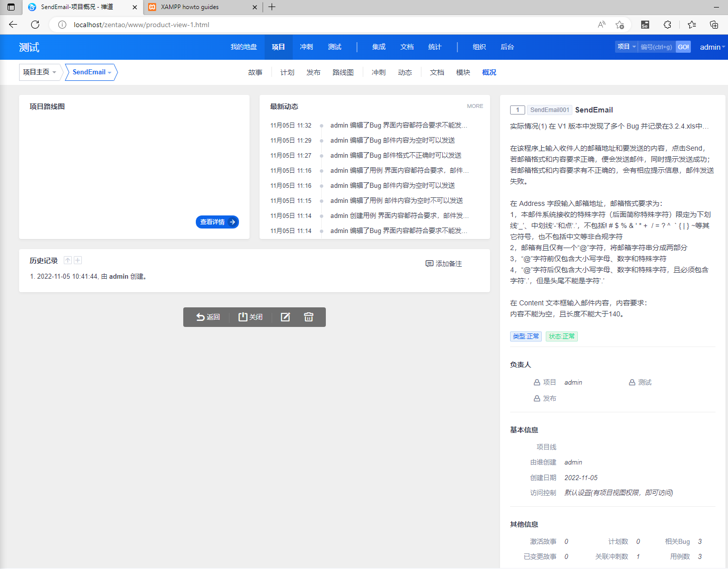Viewport: 728px width, 569px height.
Task: Click the 测试 logo title
Action: point(29,47)
